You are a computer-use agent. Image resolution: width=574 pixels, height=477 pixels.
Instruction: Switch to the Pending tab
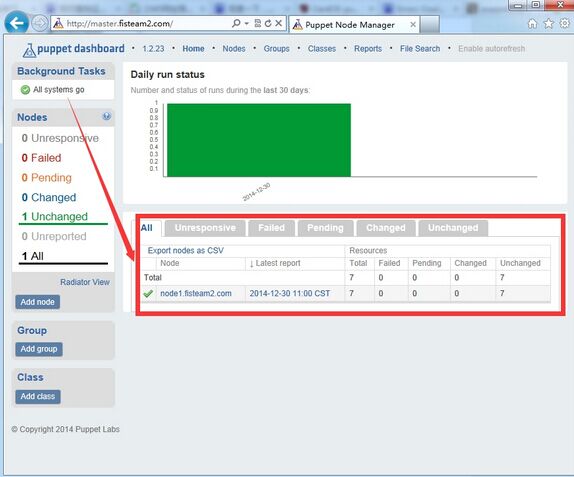pos(325,228)
